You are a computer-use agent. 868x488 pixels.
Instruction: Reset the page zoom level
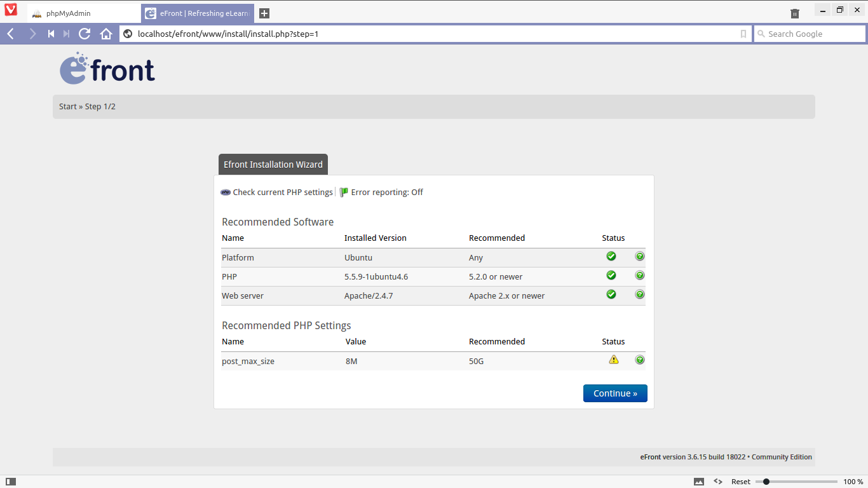pyautogui.click(x=741, y=482)
